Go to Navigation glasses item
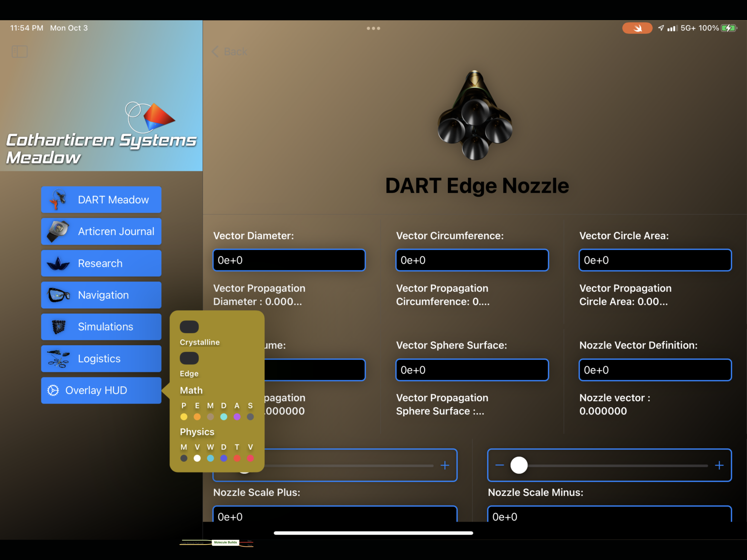Screen dimensions: 747x560 [x=101, y=295]
